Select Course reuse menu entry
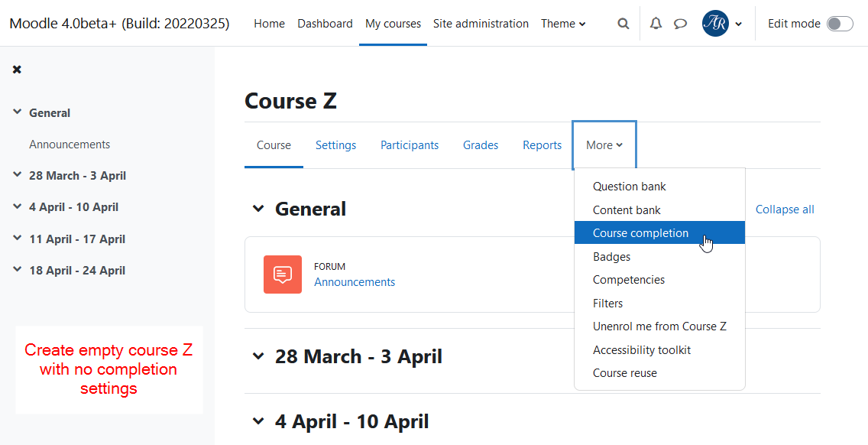Viewport: 868px width, 445px height. point(625,373)
